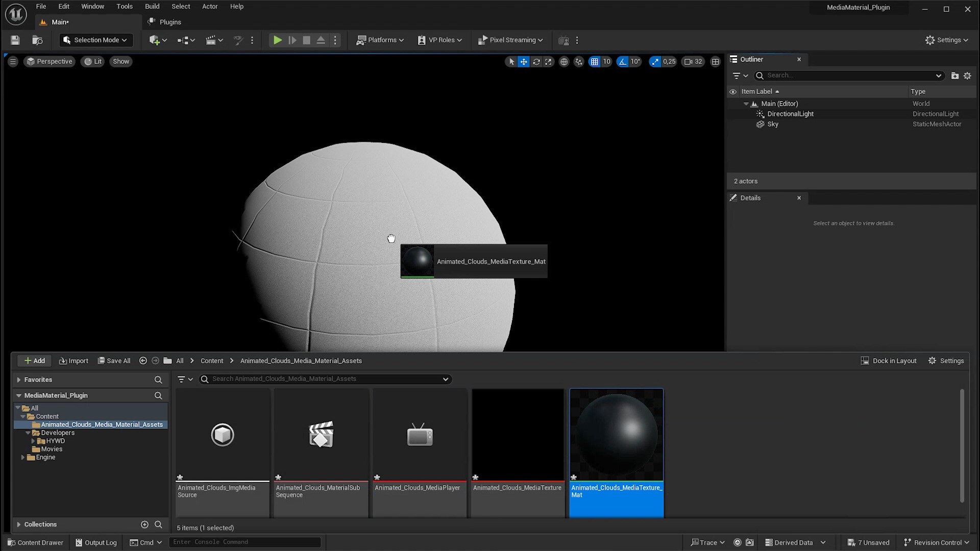Open the Content Browser icon next to Save
Image resolution: width=980 pixels, height=551 pixels.
(37, 40)
